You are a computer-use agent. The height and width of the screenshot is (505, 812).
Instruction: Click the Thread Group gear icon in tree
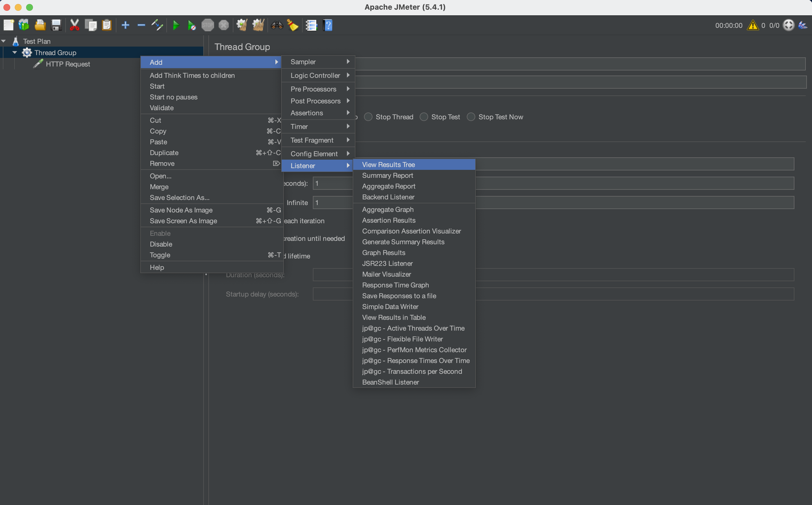pos(27,53)
